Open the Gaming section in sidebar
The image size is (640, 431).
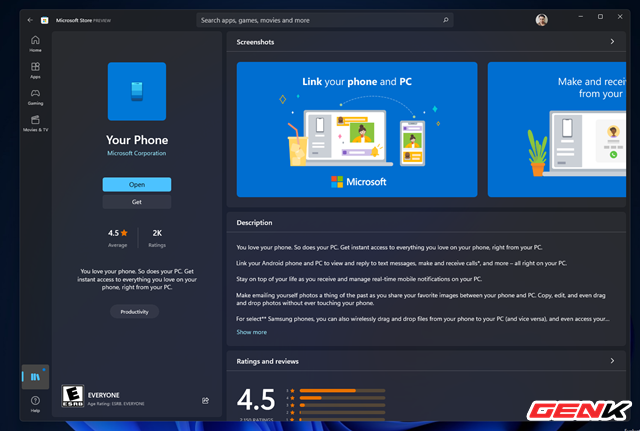click(36, 97)
